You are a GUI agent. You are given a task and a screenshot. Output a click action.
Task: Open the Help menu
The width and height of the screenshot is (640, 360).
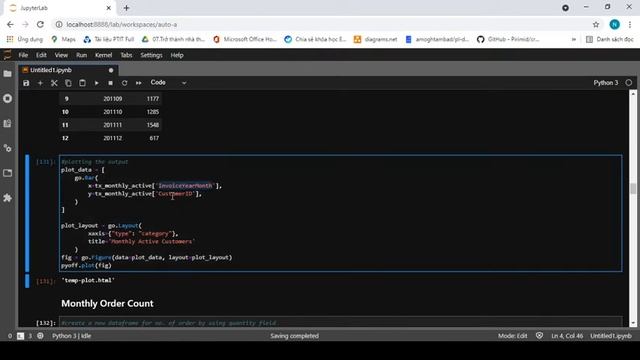[177, 55]
